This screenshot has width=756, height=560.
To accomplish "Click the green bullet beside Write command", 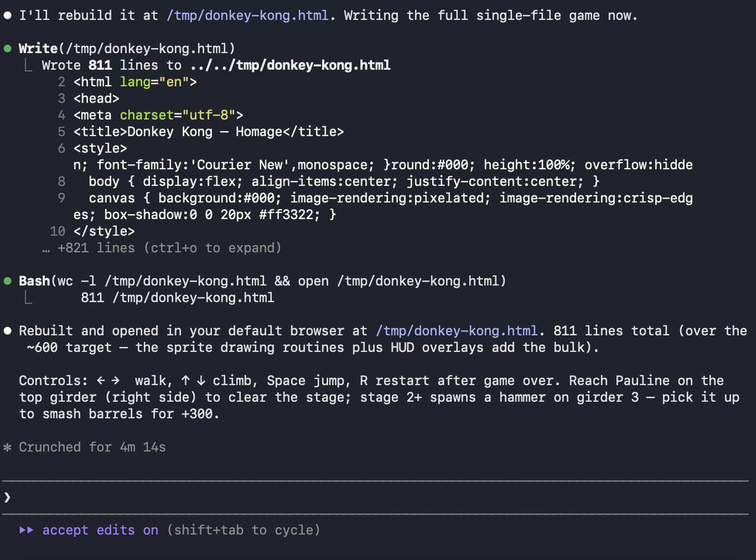I will click(7, 49).
